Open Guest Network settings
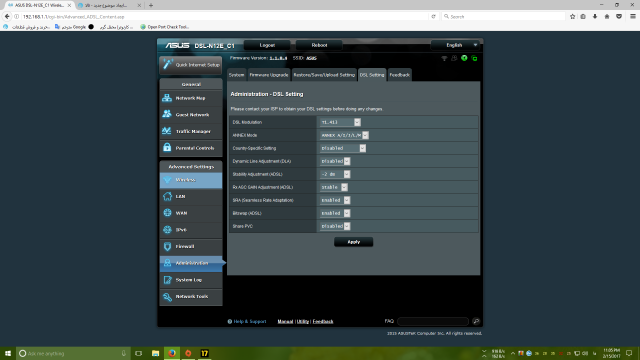640x360 pixels. 191,115
